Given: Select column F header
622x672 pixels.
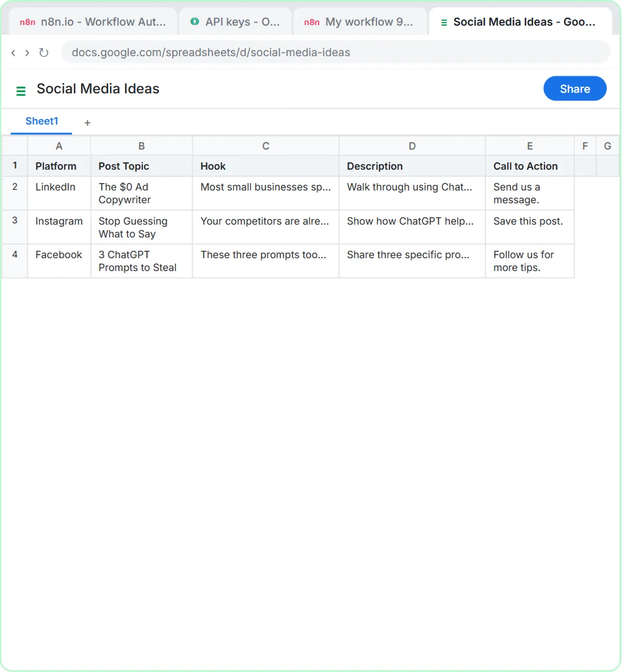Looking at the screenshot, I should (585, 146).
